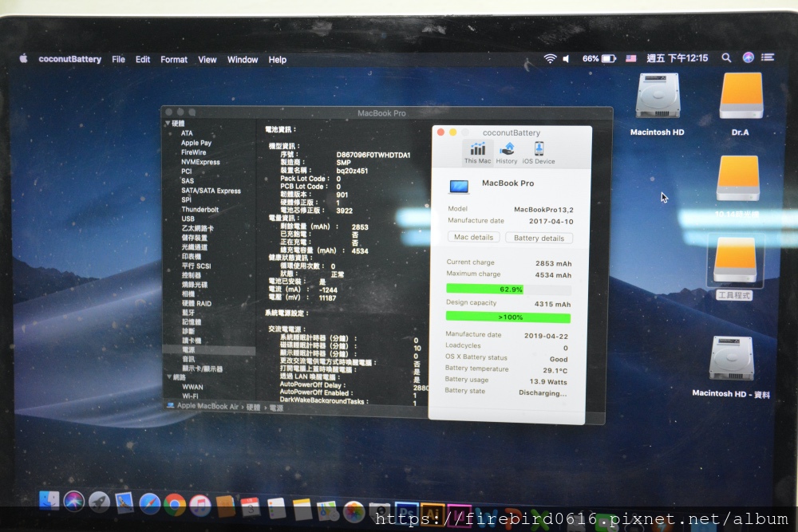Click the MacBook Pro laptop icon in coconutBattery
This screenshot has height=532, width=798.
459,187
